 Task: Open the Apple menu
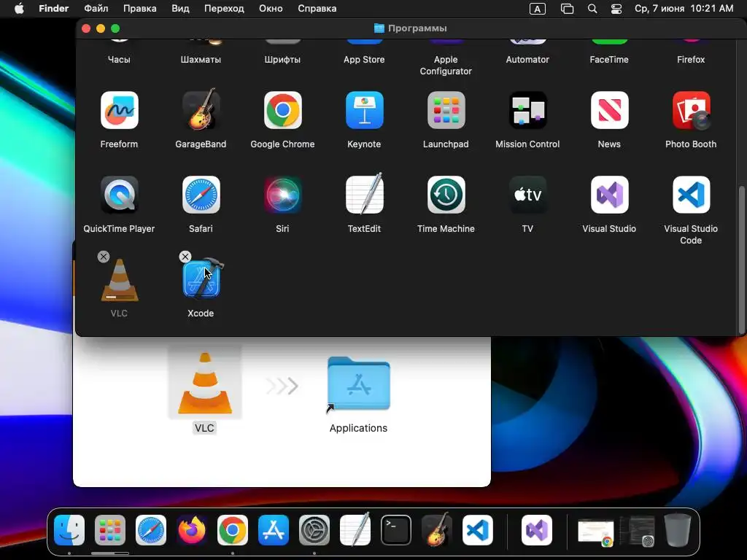coord(19,9)
